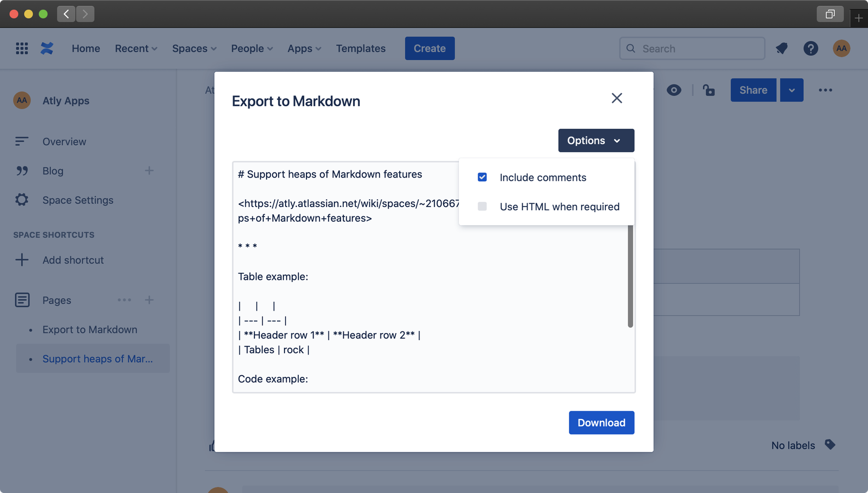Click the Use HTML when required label
This screenshot has height=493, width=868.
[560, 207]
